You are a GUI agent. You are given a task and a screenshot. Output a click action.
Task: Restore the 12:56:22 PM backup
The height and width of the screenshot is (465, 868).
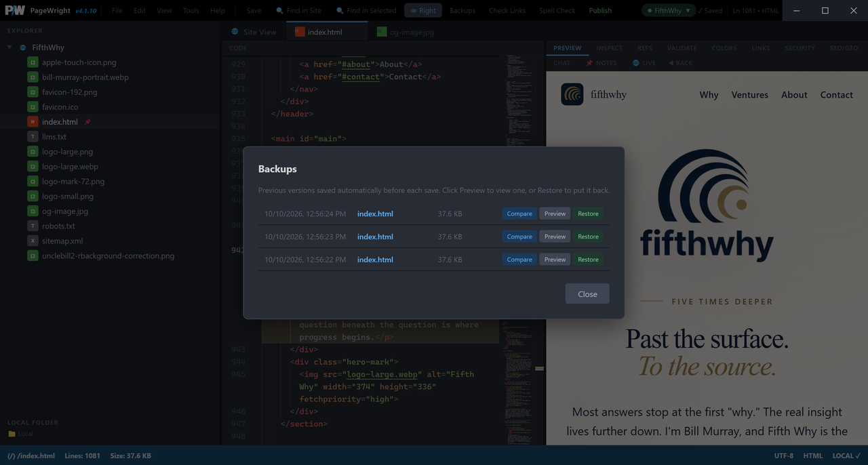click(x=588, y=260)
